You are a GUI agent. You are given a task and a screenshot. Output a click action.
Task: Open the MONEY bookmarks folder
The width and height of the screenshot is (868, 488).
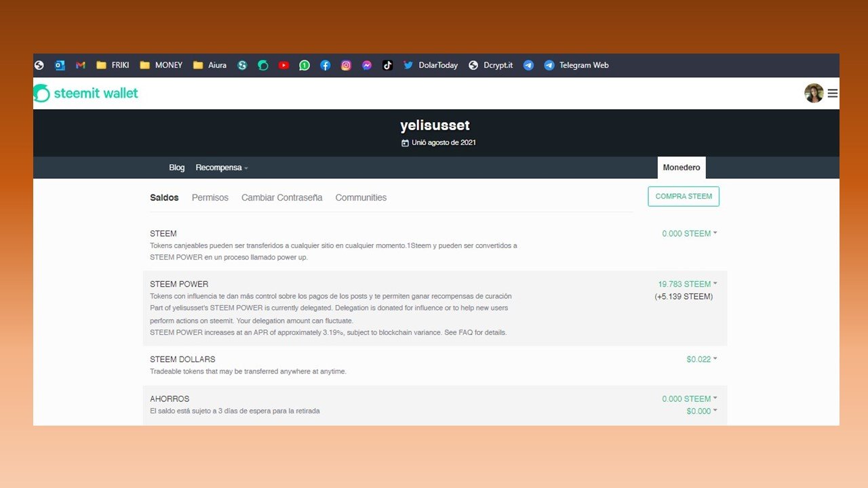(x=161, y=65)
